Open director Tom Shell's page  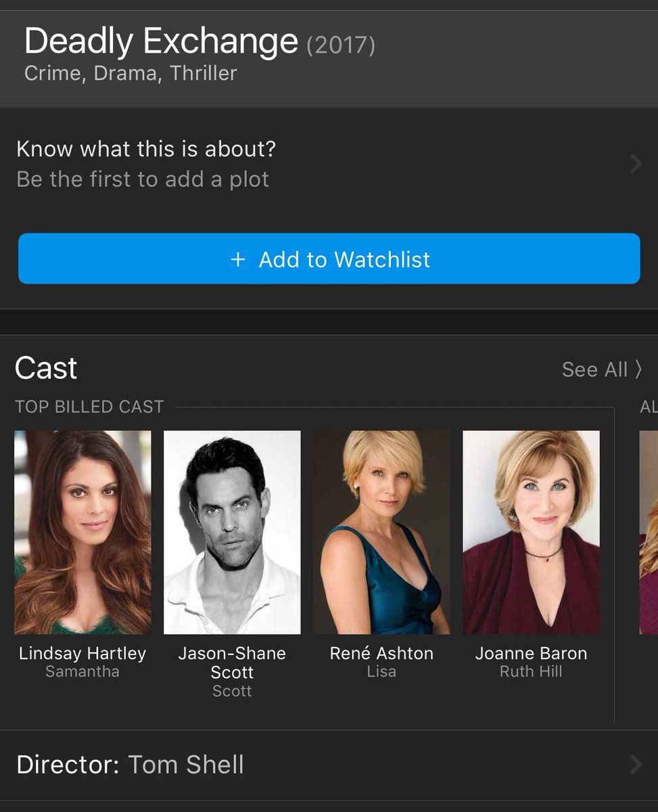[186, 765]
